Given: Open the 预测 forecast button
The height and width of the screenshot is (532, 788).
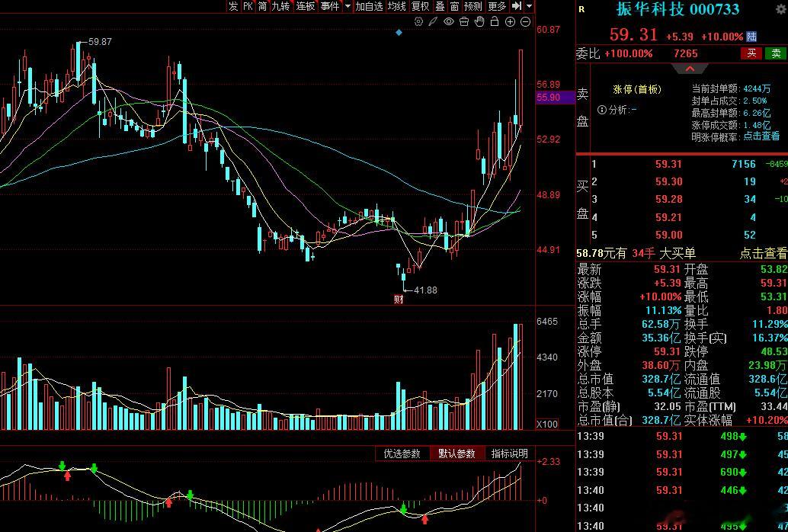Looking at the screenshot, I should tap(473, 6).
